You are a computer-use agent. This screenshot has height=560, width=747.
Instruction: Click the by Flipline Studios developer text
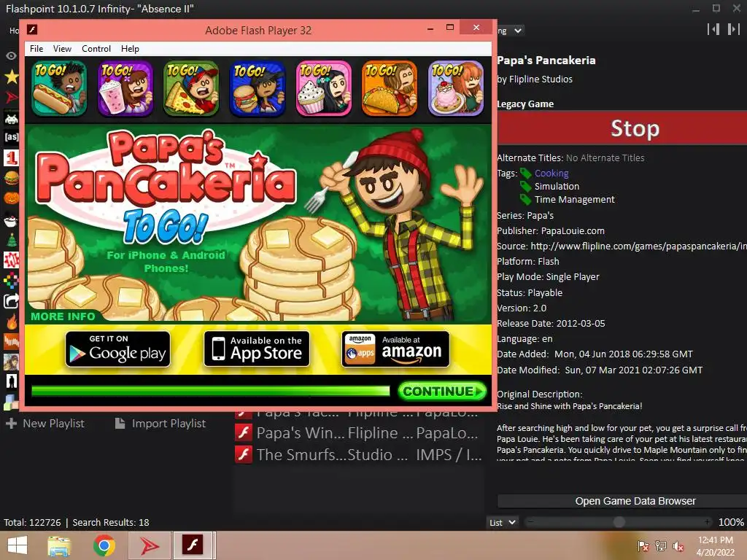(x=535, y=79)
